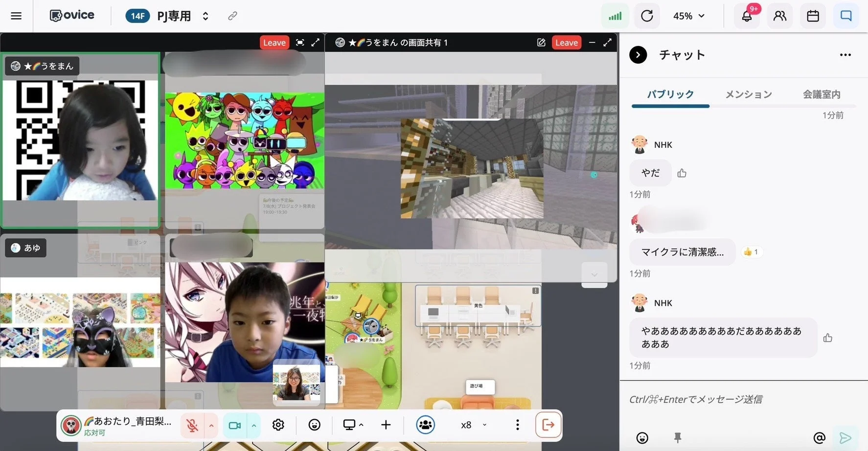Viewport: 868px width, 451px height.
Task: Leave the space with exit icon
Action: [x=548, y=425]
